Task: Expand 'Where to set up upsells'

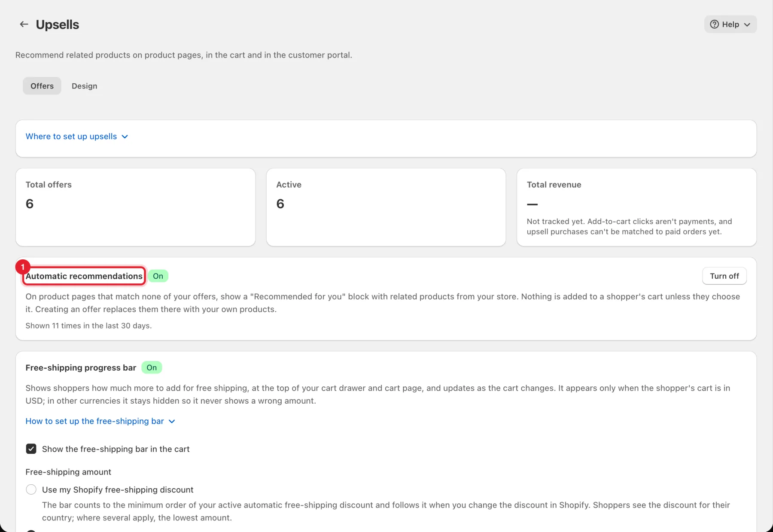Action: coord(77,136)
